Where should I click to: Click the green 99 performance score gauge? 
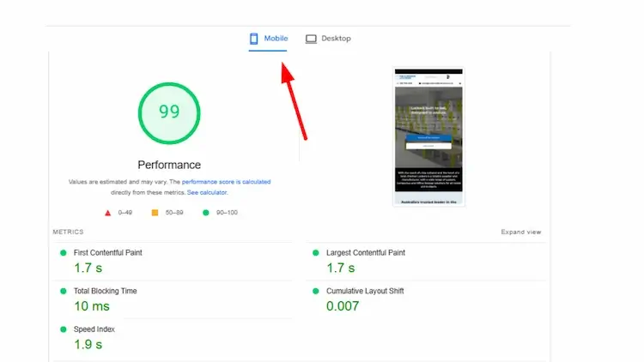pos(169,112)
